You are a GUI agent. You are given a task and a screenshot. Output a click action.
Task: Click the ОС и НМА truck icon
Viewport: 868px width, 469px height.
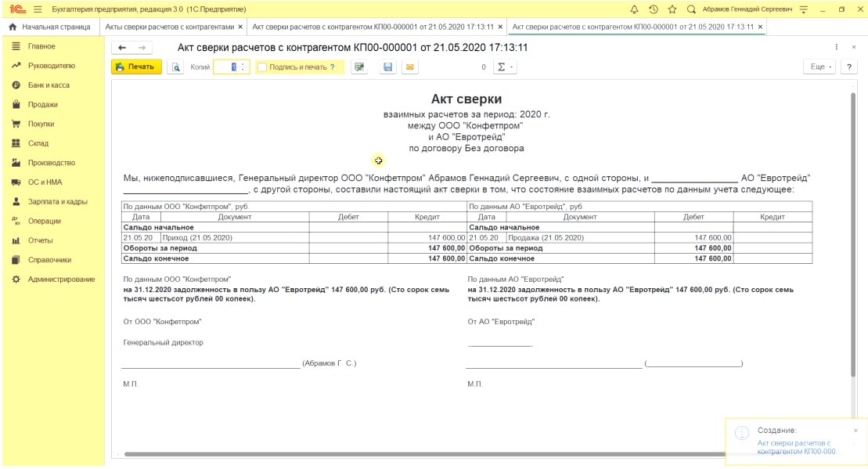pos(16,182)
